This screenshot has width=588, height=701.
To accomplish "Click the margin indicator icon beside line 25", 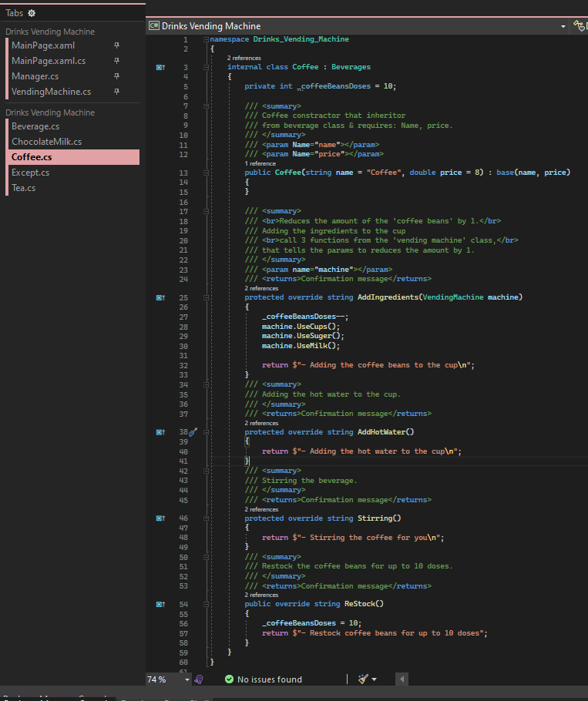I will pos(159,297).
